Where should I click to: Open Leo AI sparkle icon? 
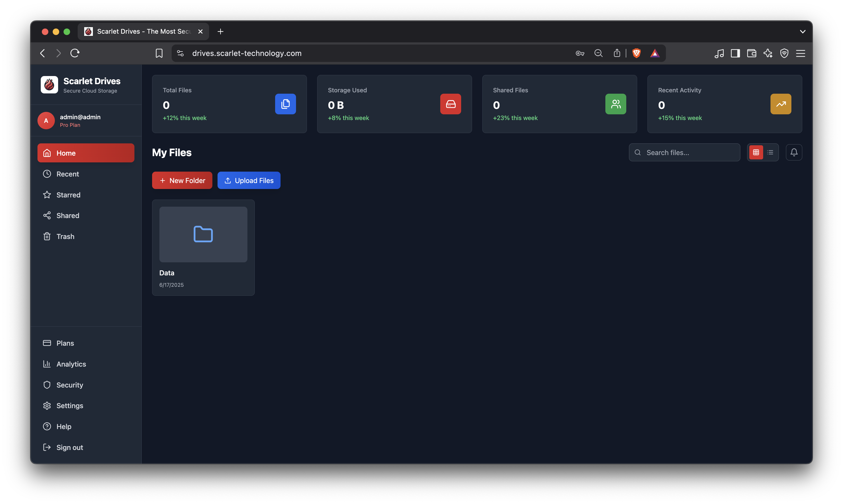point(768,53)
